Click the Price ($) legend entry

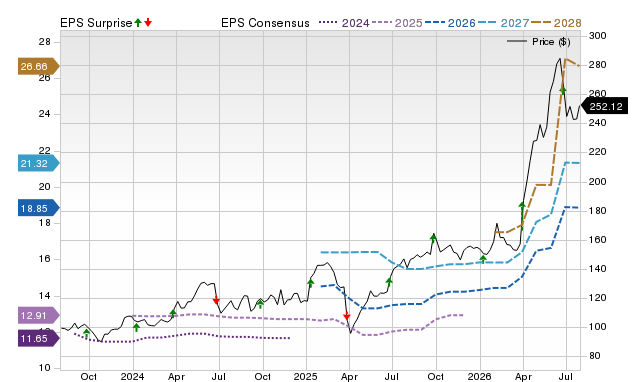[x=538, y=42]
